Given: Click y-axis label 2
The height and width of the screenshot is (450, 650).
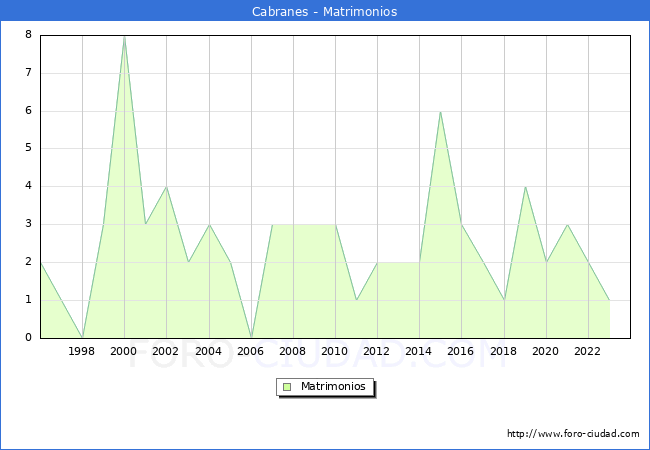Looking at the screenshot, I should point(28,262).
